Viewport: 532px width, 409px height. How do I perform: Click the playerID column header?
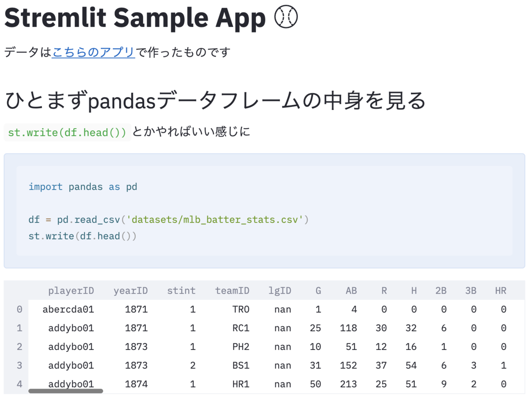(71, 291)
